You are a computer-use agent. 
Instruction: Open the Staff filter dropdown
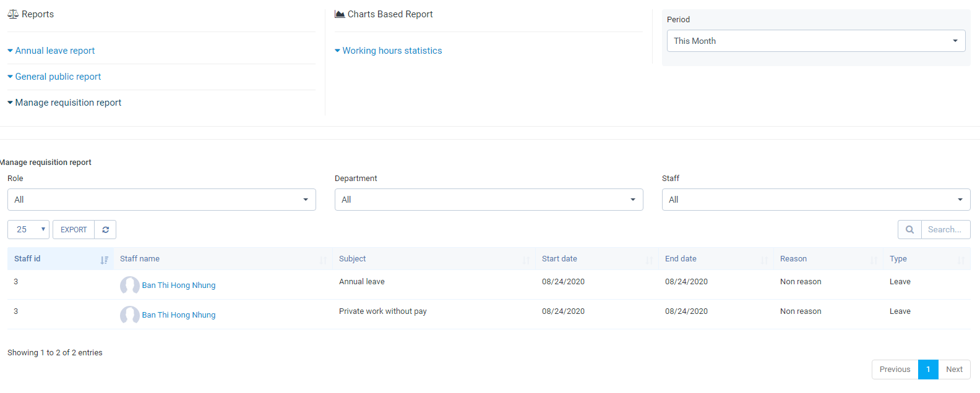point(816,200)
